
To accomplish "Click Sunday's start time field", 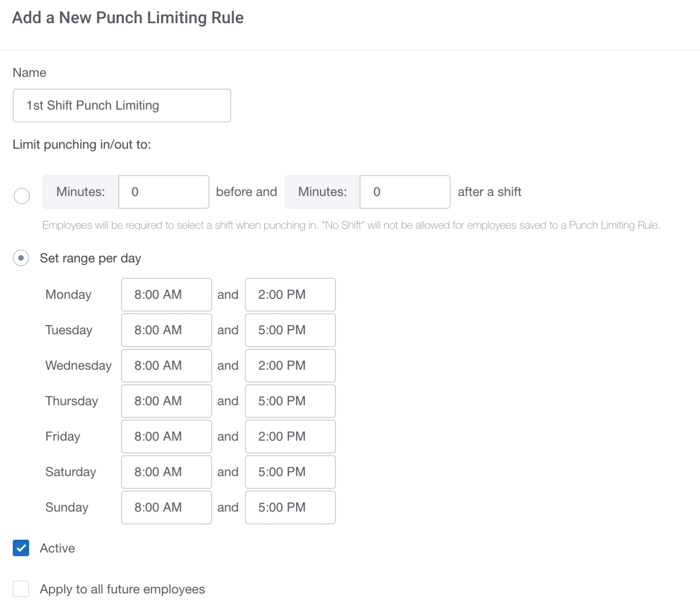I will click(166, 507).
